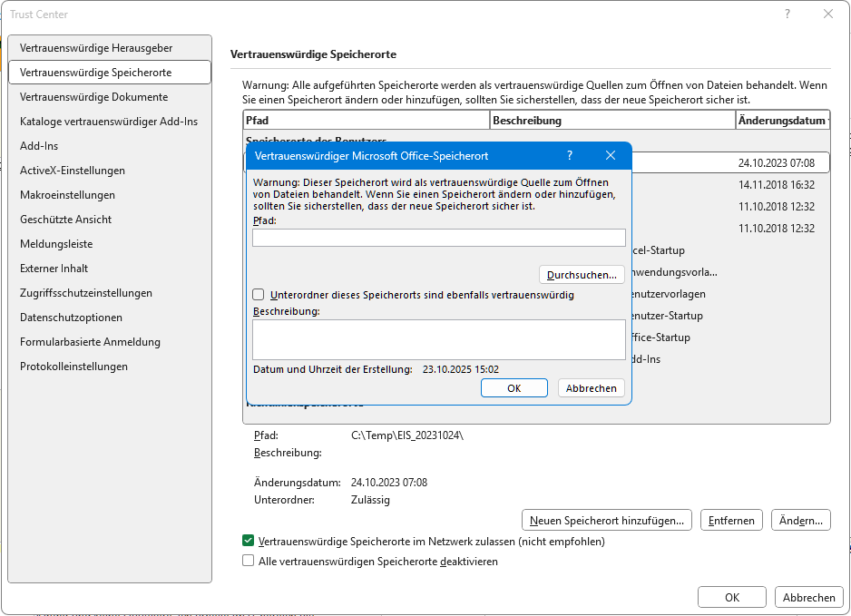The image size is (851, 616).
Task: Click inside the Pfad text field
Action: [x=438, y=238]
